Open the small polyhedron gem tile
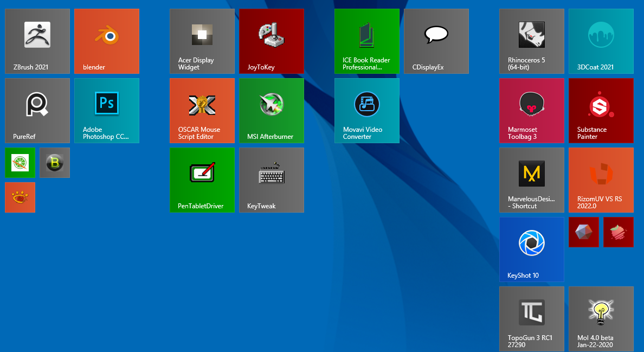The width and height of the screenshot is (644, 352). (x=584, y=232)
